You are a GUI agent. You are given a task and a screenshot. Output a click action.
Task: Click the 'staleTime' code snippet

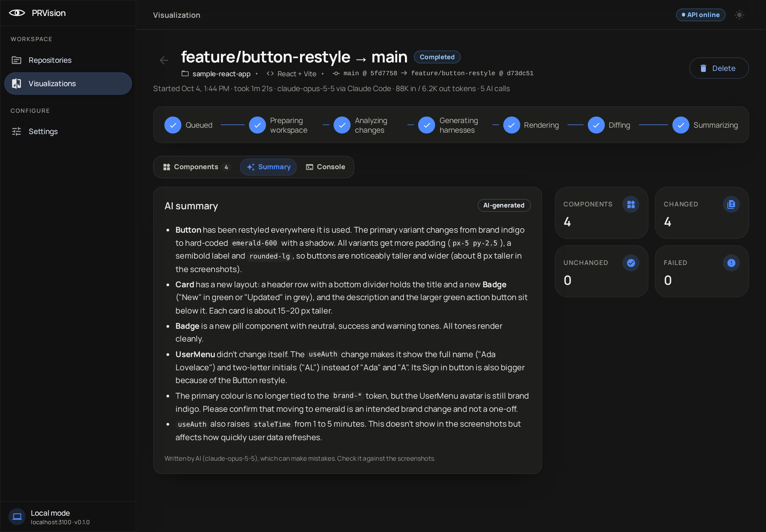(x=272, y=425)
